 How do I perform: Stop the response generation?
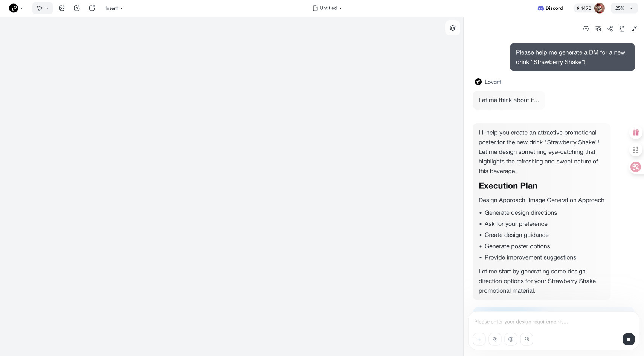(x=629, y=339)
